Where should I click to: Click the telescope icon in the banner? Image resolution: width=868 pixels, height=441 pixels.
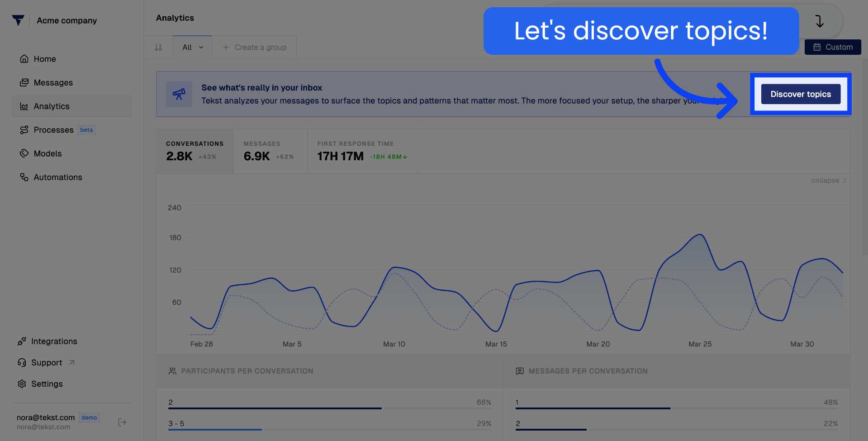click(x=179, y=94)
